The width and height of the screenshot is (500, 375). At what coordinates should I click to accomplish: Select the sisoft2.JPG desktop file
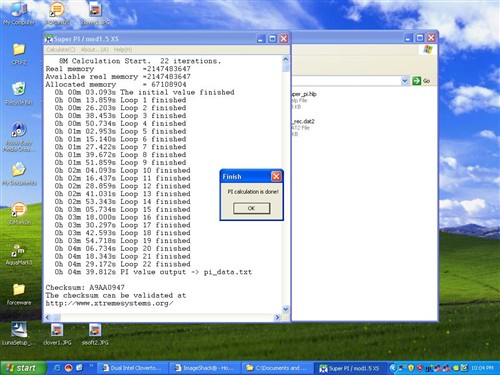click(x=95, y=334)
